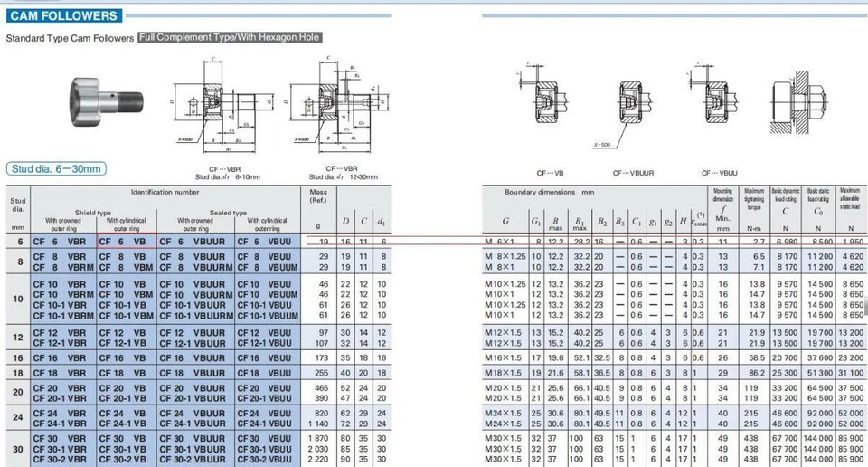Viewport: 868px width, 467px height.
Task: Select cell 'CF 8 VBM'
Action: (127, 267)
